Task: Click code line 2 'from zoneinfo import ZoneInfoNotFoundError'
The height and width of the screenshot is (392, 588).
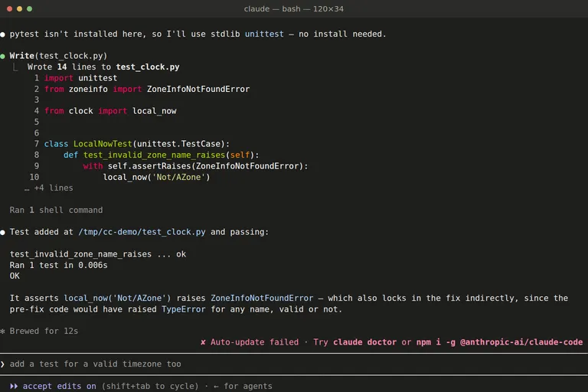Action: pyautogui.click(x=147, y=89)
